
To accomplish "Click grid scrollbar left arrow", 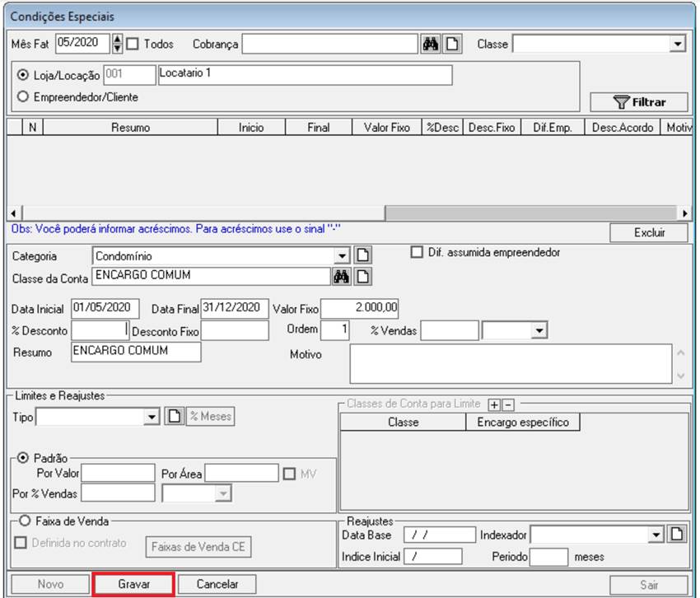I will point(14,213).
